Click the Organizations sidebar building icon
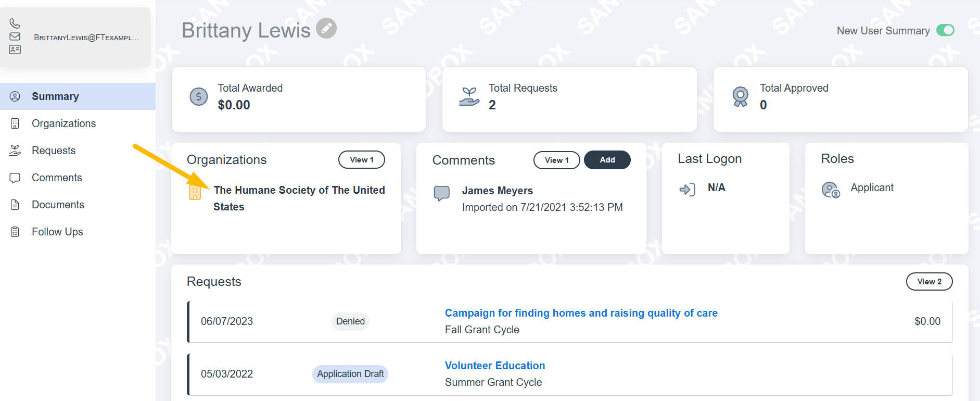 15,123
